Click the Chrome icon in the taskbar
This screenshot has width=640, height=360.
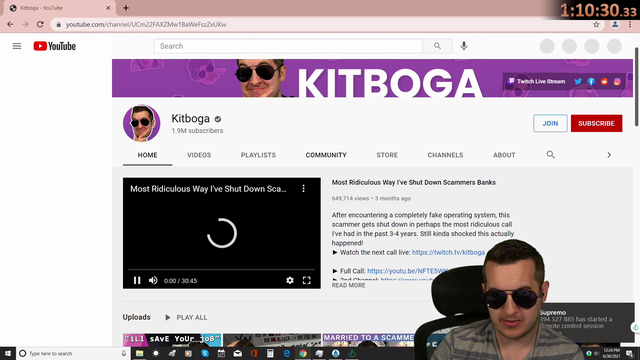(x=303, y=353)
